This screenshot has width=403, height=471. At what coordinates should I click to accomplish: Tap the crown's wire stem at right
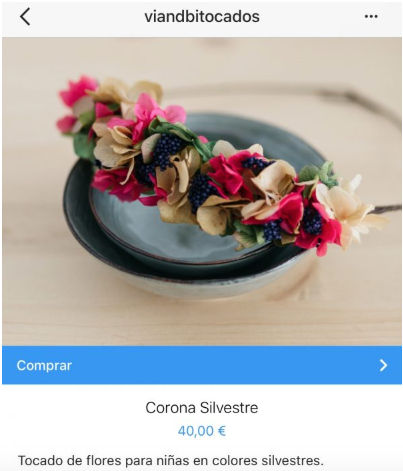click(387, 209)
